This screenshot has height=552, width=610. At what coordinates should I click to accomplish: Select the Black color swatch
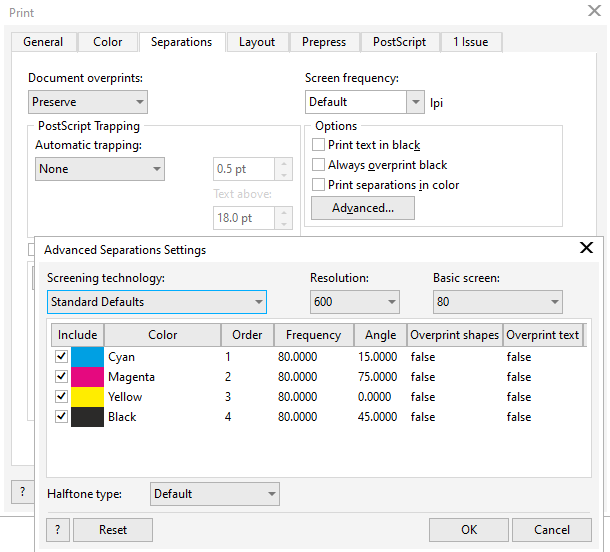click(x=87, y=417)
